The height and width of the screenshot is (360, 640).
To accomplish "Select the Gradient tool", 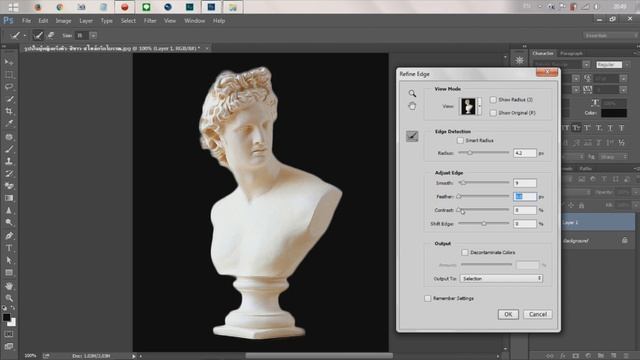I will pos(9,198).
